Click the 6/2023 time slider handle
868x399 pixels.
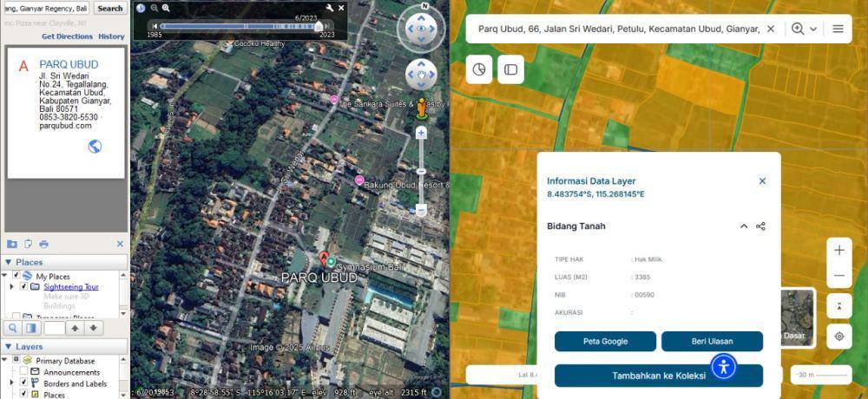click(x=319, y=26)
